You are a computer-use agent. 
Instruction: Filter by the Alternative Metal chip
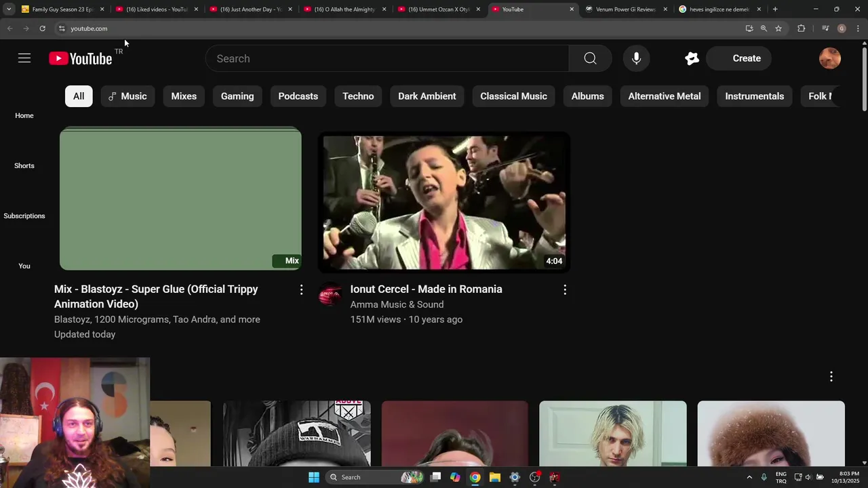tap(665, 96)
